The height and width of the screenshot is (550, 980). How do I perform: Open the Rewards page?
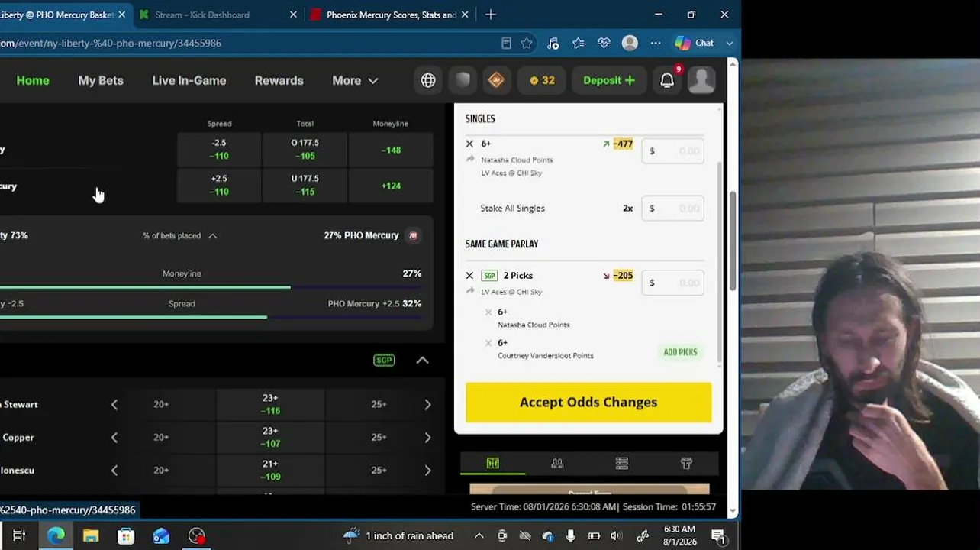click(x=279, y=80)
